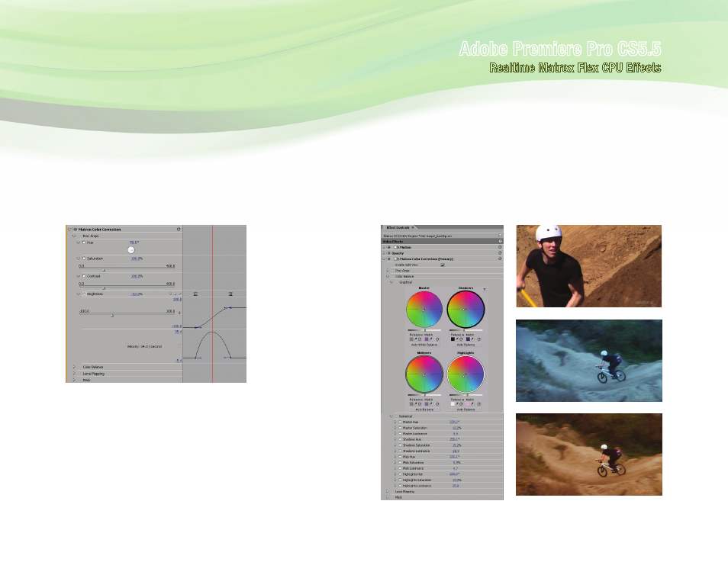Reset the Shadows color wheel
This screenshot has width=728, height=562.
(x=478, y=339)
